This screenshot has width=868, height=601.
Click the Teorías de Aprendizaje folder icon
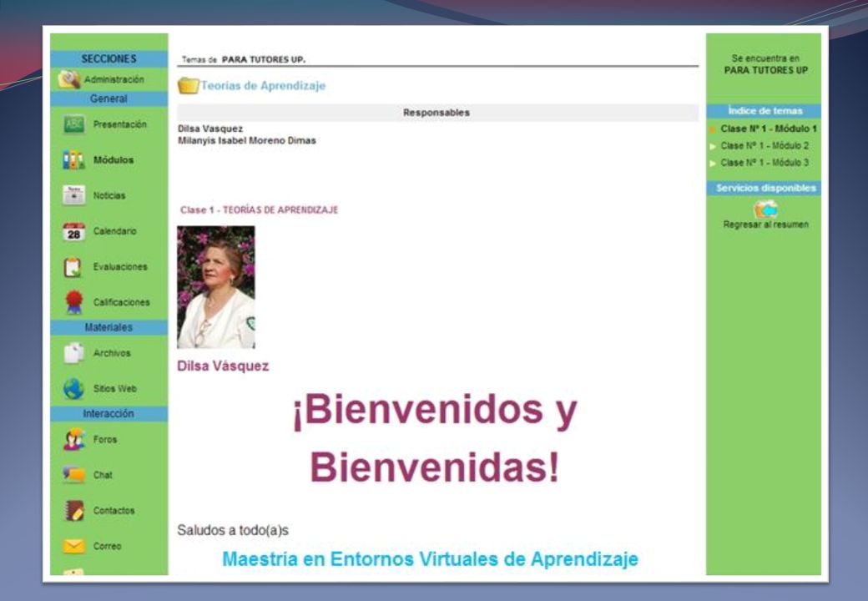[x=189, y=85]
